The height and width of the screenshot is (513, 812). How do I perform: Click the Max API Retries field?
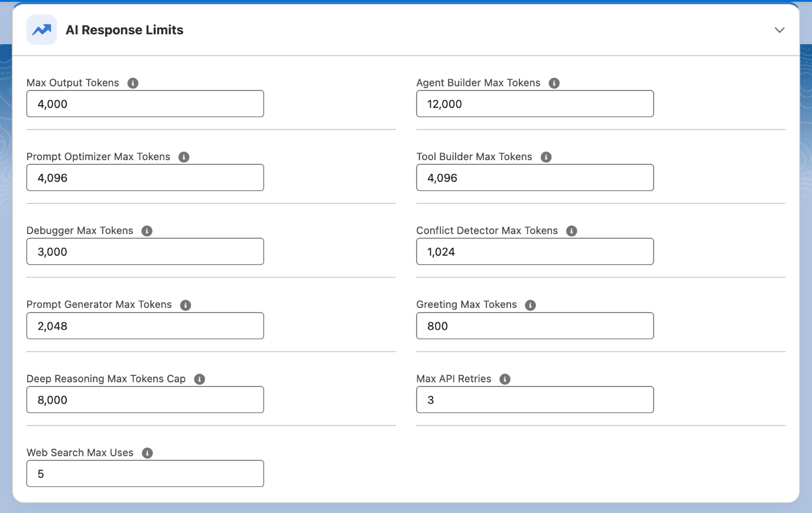coord(535,400)
